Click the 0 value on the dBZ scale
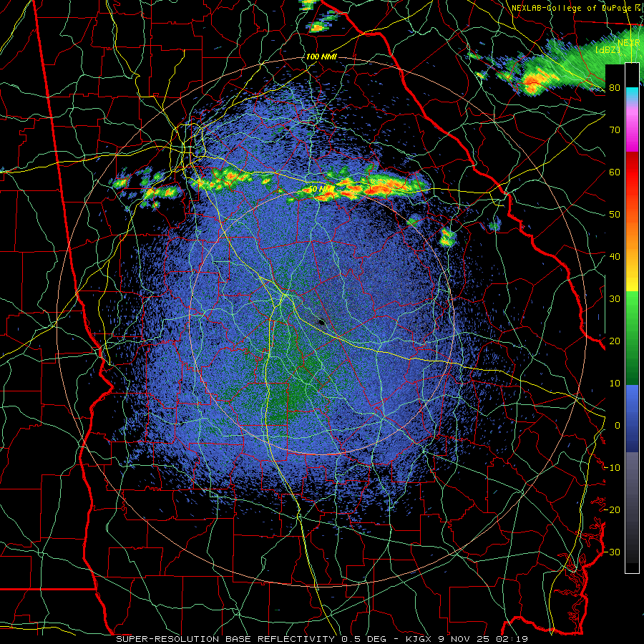Viewport: 644px width, 644px height. pos(618,426)
